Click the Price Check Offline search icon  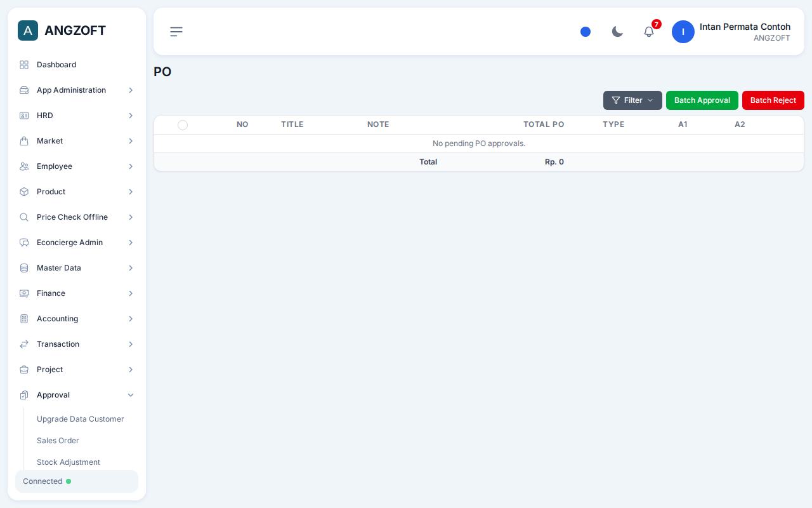[24, 217]
